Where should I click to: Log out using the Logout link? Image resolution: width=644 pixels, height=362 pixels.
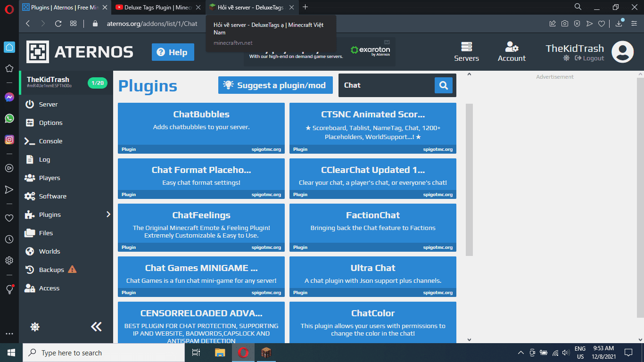[589, 58]
